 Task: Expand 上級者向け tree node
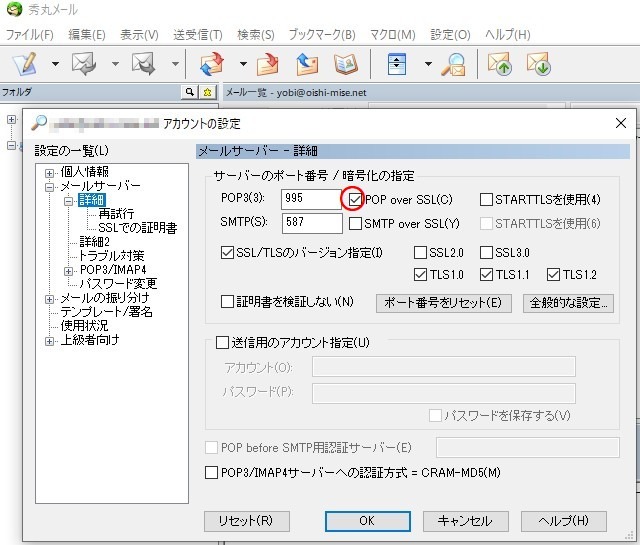tap(49, 341)
